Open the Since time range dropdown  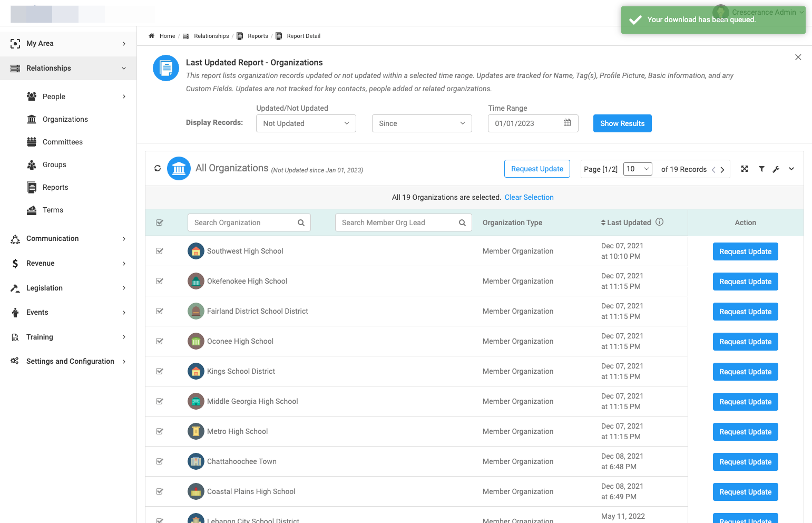(x=422, y=123)
